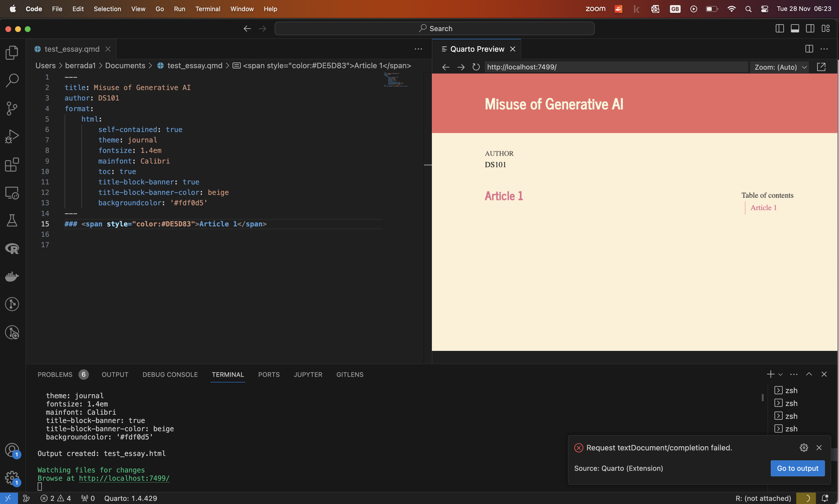Viewport: 839px width, 504px height.
Task: Toggle the Primary Side Bar layout
Action: coord(779,29)
